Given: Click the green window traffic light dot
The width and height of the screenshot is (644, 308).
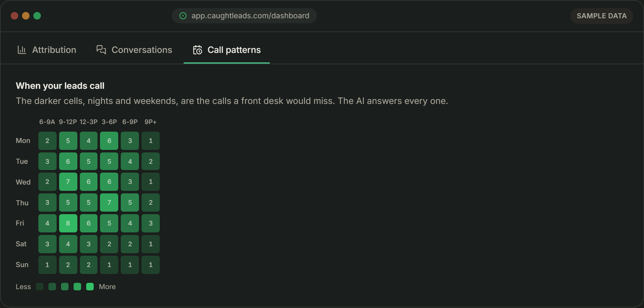Looking at the screenshot, I should click(x=37, y=16).
